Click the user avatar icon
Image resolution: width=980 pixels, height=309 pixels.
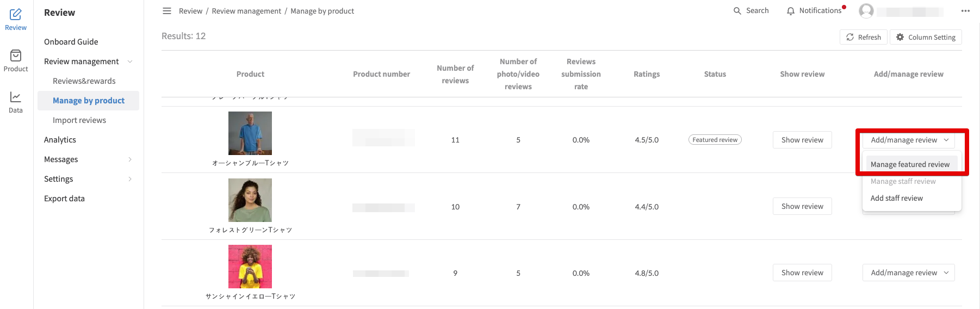[x=866, y=11]
